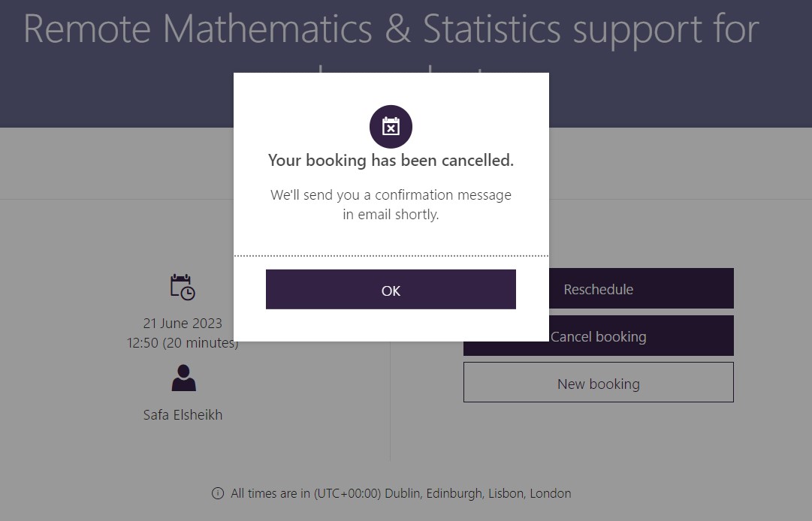Click the "Your booking has been cancelled." title
812x521 pixels.
tap(391, 160)
